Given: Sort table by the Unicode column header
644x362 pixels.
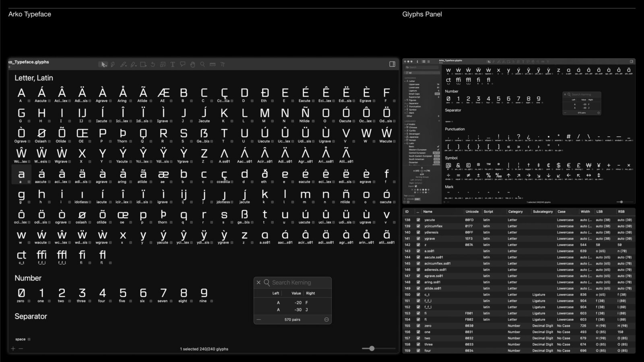Looking at the screenshot, I should 472,212.
